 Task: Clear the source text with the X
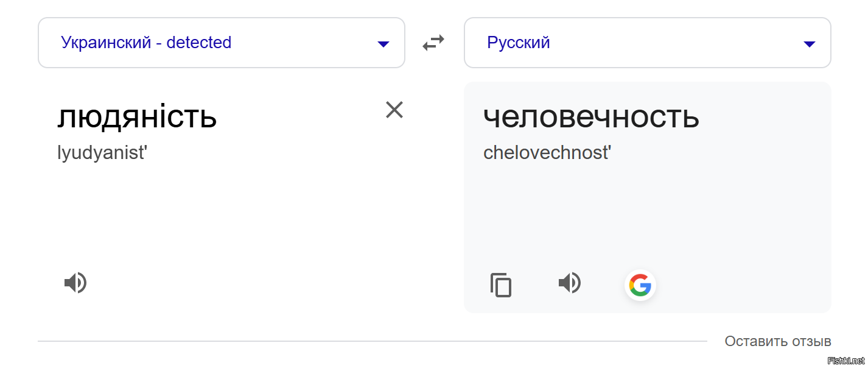click(394, 110)
